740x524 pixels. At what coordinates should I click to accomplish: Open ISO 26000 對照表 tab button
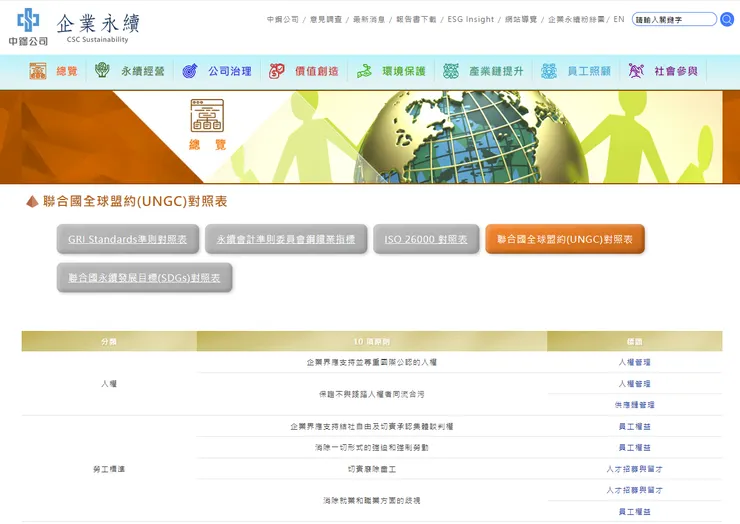[426, 239]
